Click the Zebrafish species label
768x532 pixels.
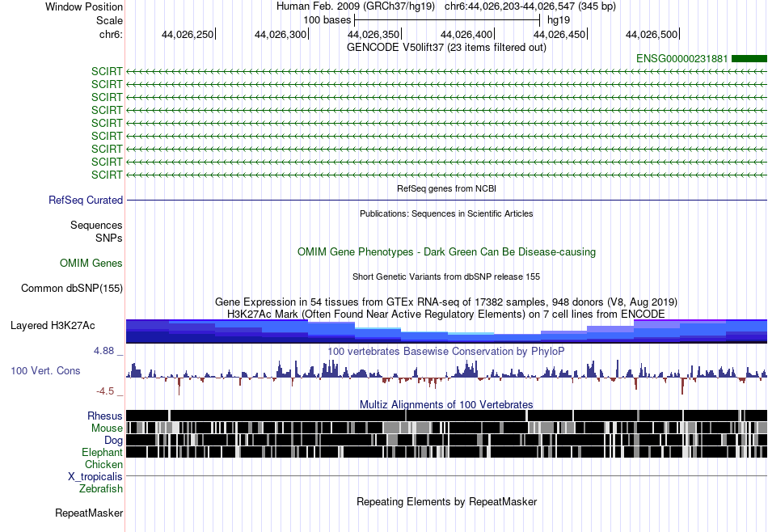click(101, 488)
